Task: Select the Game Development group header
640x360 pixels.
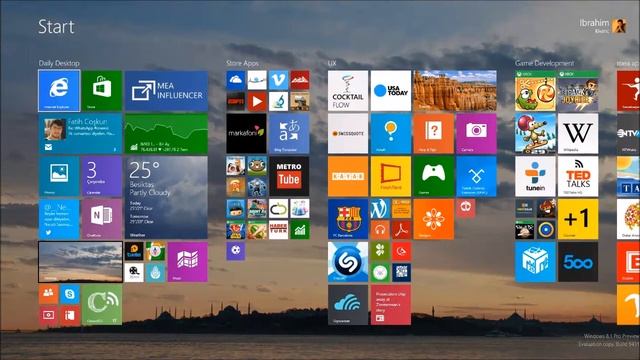Action: [x=544, y=63]
